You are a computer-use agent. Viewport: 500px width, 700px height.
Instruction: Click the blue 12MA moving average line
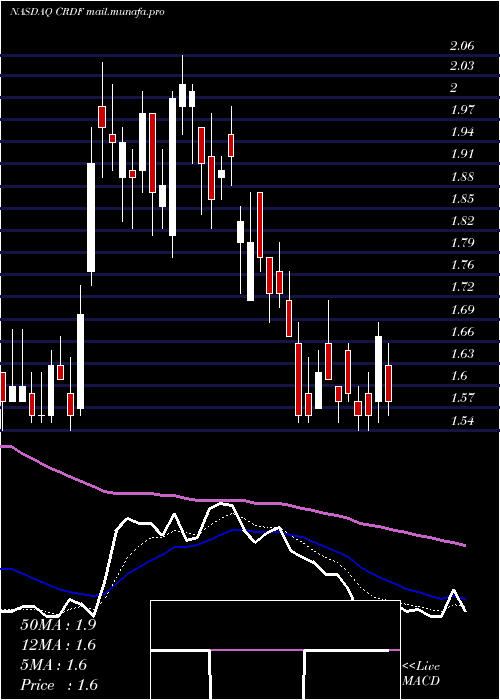coord(232,530)
